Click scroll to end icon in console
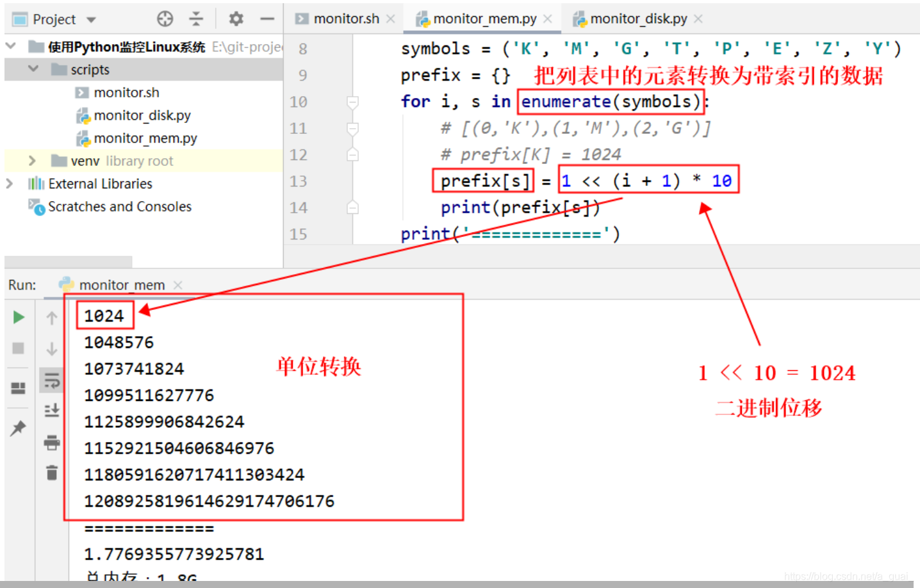 coord(52,411)
